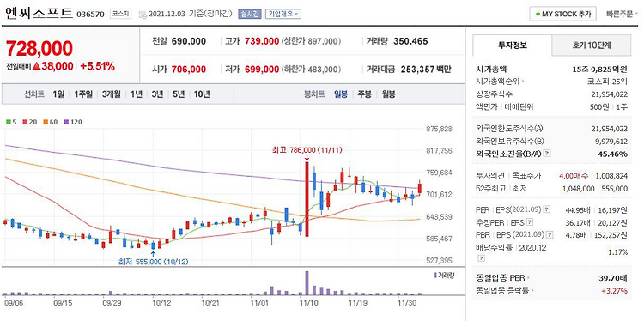This screenshot has width=644, height=321.
Task: Select the 주봉 candlestick chart
Action: tap(364, 94)
